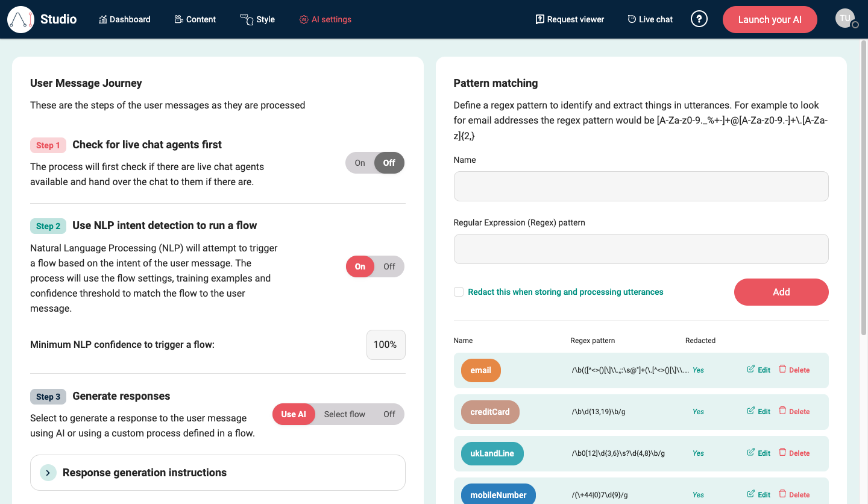The width and height of the screenshot is (868, 504).
Task: Click the Studio logo icon
Action: click(x=21, y=19)
